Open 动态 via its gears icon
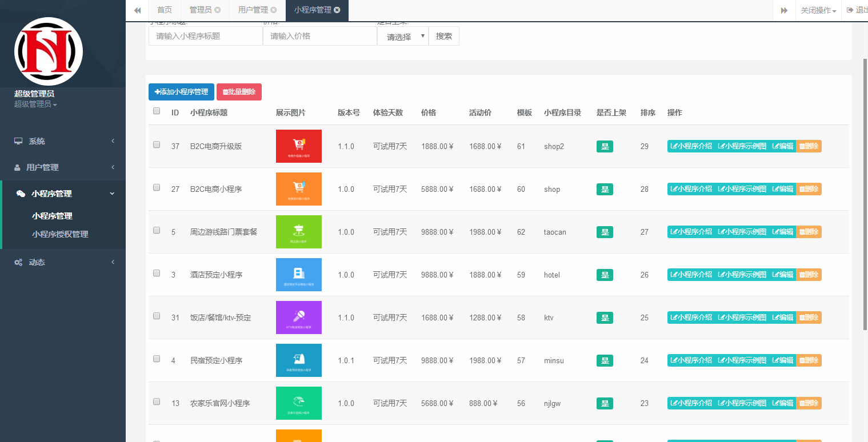The image size is (868, 442). (18, 262)
